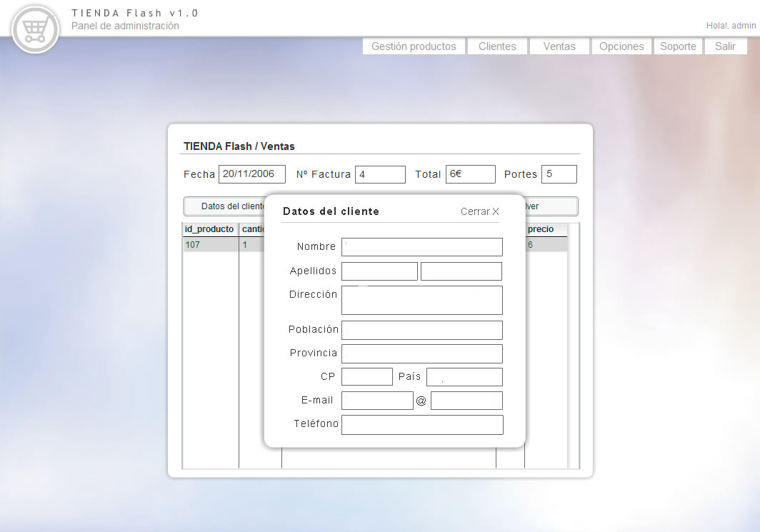Select the row with id_producto 107
Viewport: 760px width, 532px height.
(x=224, y=245)
